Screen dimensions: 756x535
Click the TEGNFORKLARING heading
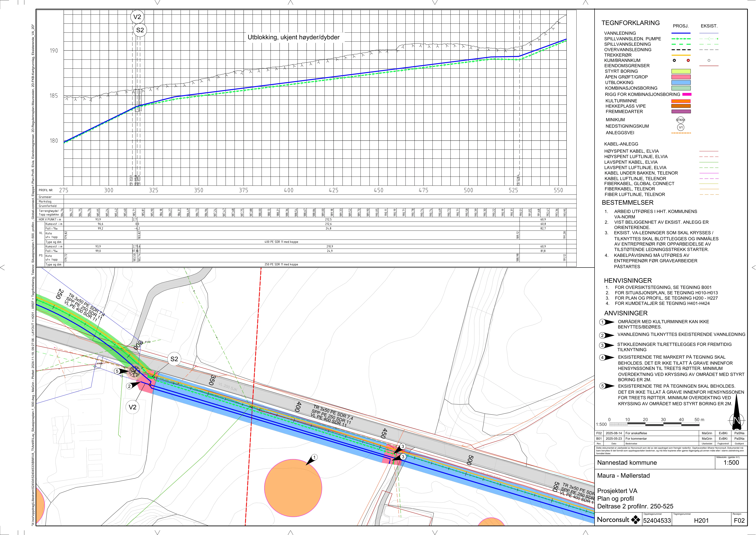click(631, 23)
